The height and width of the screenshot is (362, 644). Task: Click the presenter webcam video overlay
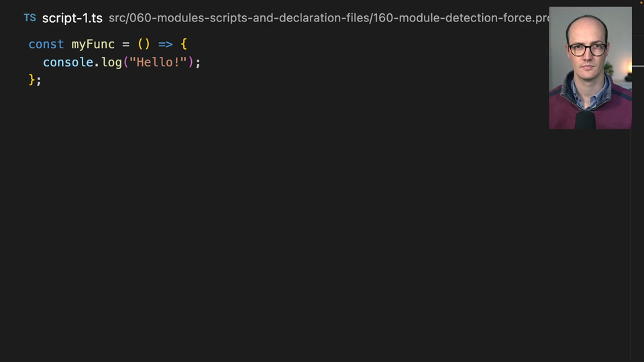pyautogui.click(x=590, y=68)
